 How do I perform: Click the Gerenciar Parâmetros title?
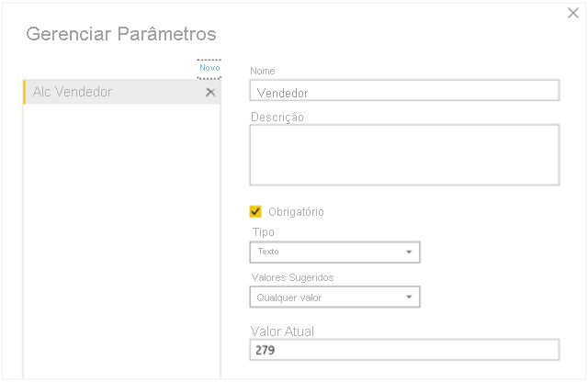tap(121, 34)
